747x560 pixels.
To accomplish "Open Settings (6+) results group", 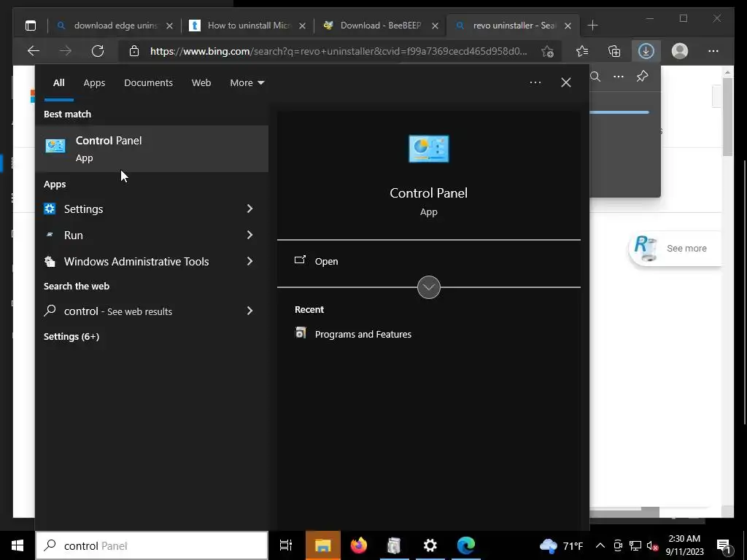I will click(71, 336).
